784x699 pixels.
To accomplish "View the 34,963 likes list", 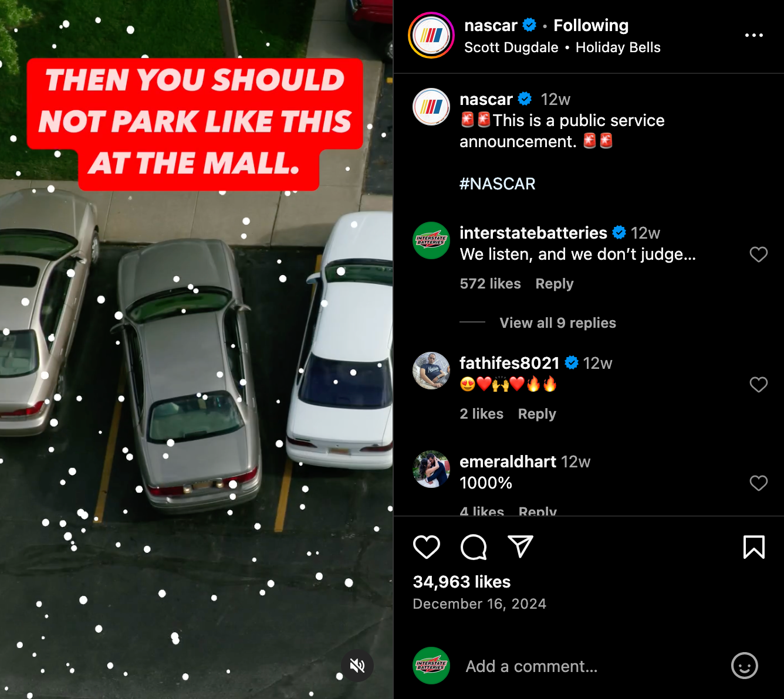I will tap(462, 582).
